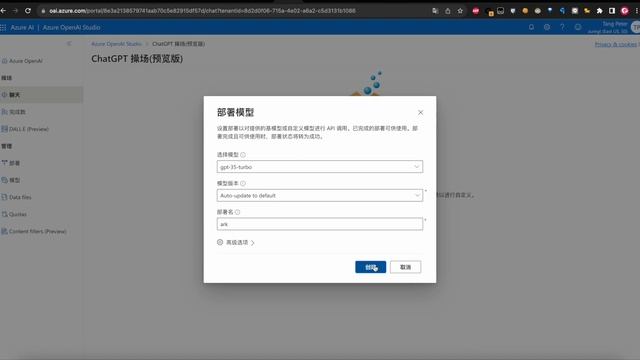640x360 pixels.
Task: Click info icon next to 部署名
Action: coord(238,212)
